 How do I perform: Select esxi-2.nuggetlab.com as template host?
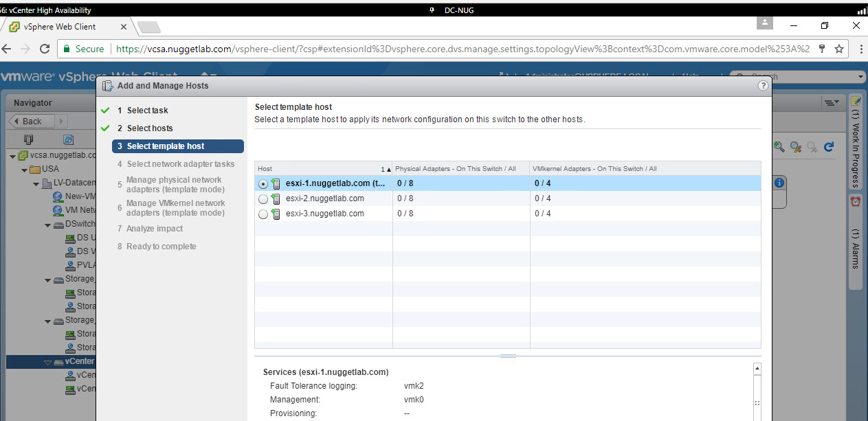[x=263, y=199]
